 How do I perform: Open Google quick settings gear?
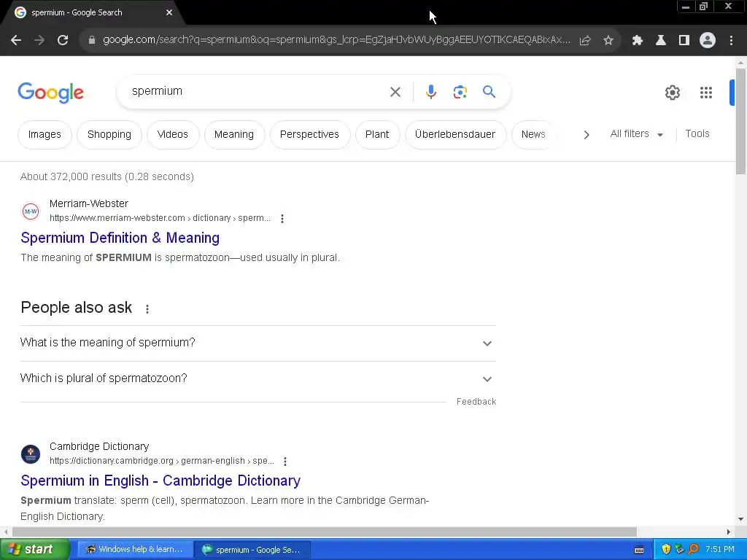(672, 93)
